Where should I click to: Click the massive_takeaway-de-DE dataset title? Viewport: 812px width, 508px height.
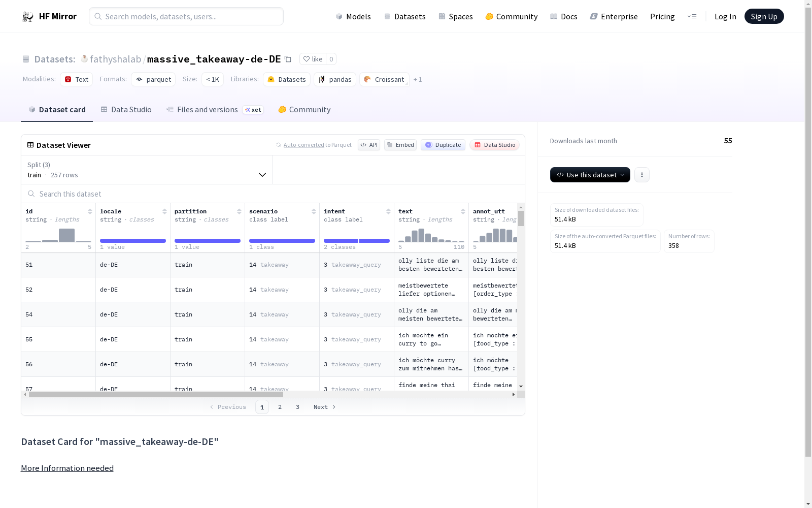click(x=214, y=59)
